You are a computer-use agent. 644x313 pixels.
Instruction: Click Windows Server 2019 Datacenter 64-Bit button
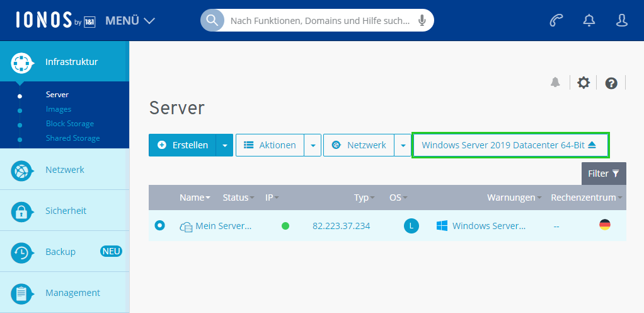(510, 145)
